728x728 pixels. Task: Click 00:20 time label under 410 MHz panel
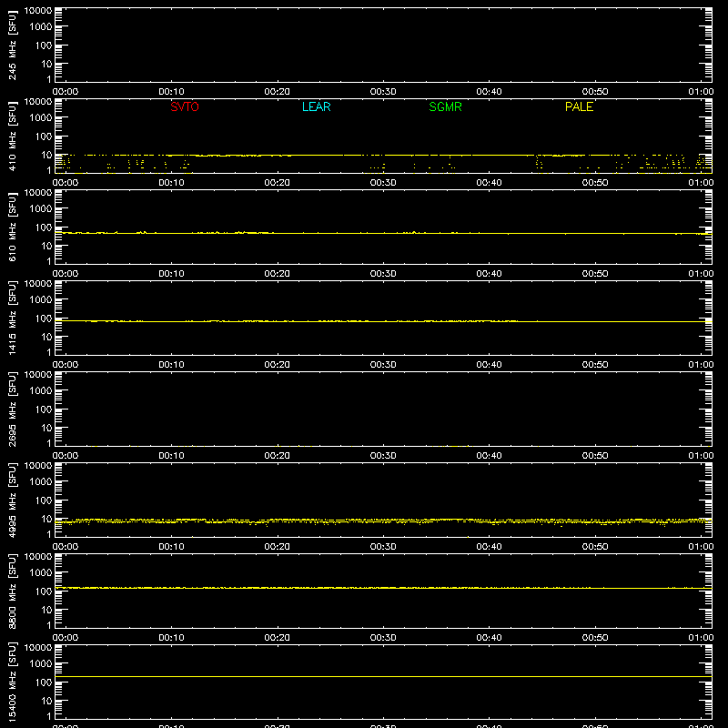[x=278, y=183]
